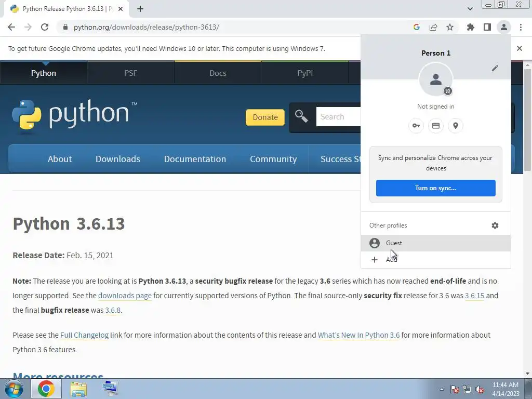This screenshot has width=532, height=399.
Task: Select the Docs top nav tab
Action: tap(218, 73)
